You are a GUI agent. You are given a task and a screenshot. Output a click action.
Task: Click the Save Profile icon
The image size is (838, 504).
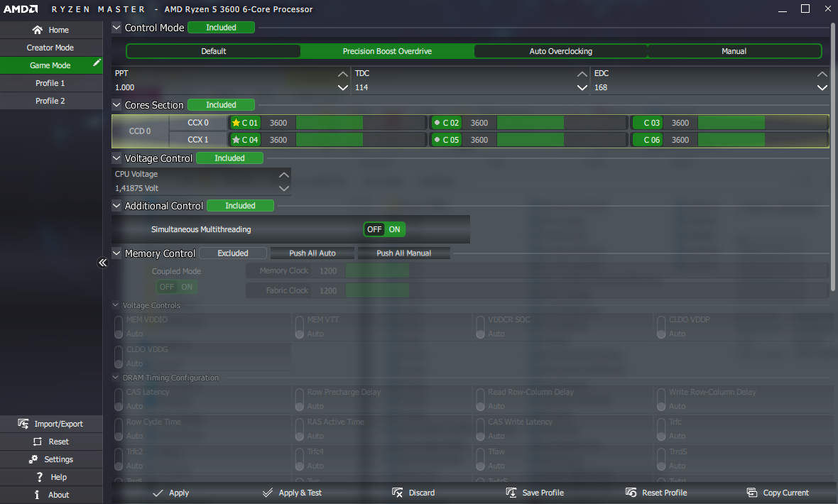511,493
